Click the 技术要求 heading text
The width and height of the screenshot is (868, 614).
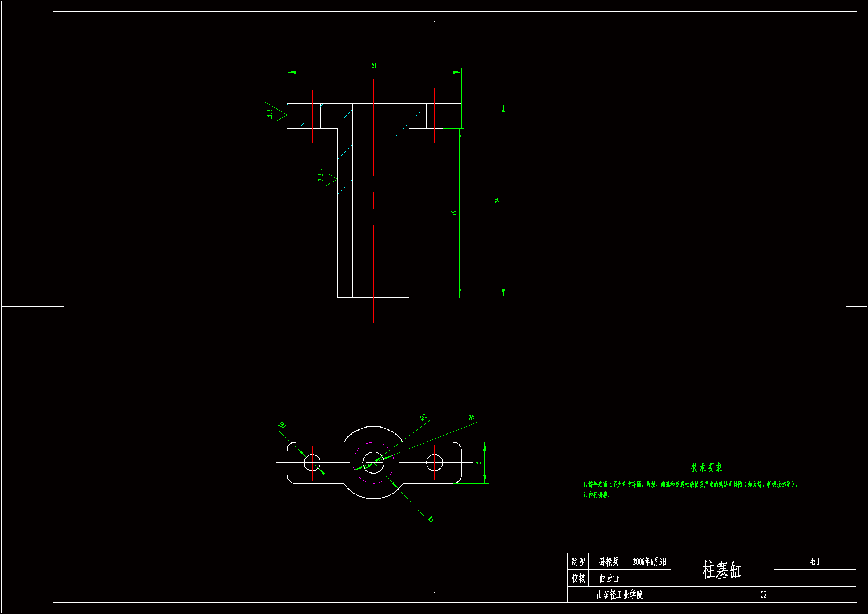point(707,468)
